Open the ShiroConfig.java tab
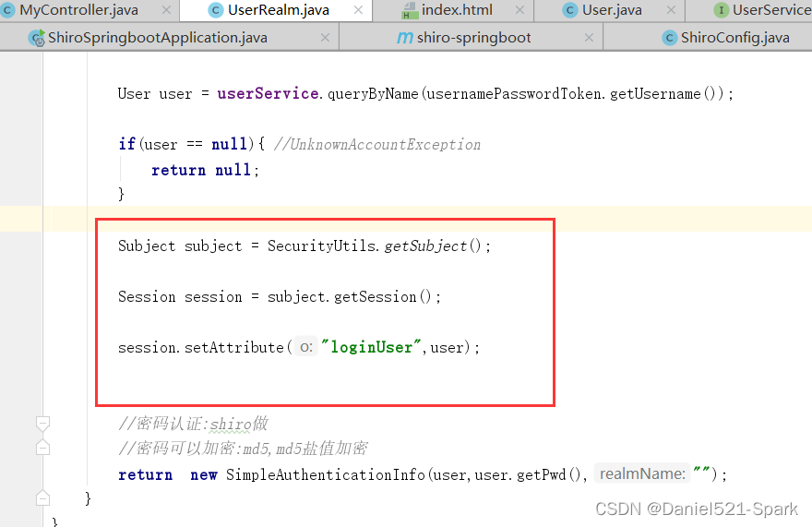812x527 pixels. [708, 37]
